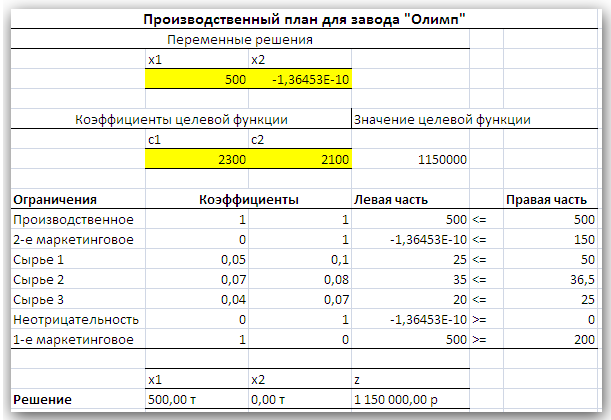Select the 'Производственное' constraint row label
This screenshot has height=420, width=611.
tap(78, 219)
